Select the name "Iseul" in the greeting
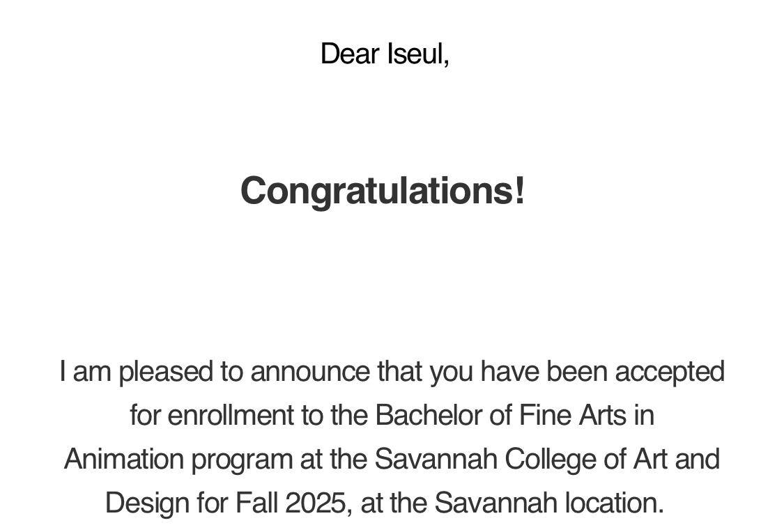The width and height of the screenshot is (784, 532). click(416, 54)
